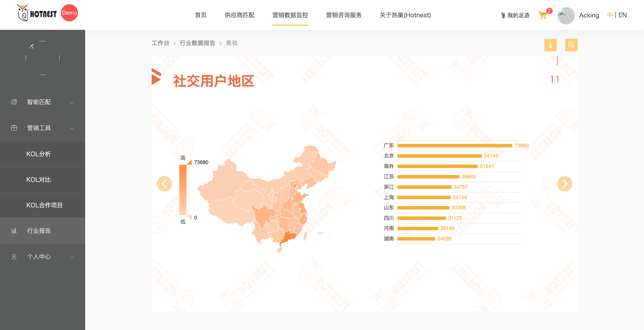Go to previous slide with left arrow
This screenshot has height=330, width=644.
tap(164, 184)
